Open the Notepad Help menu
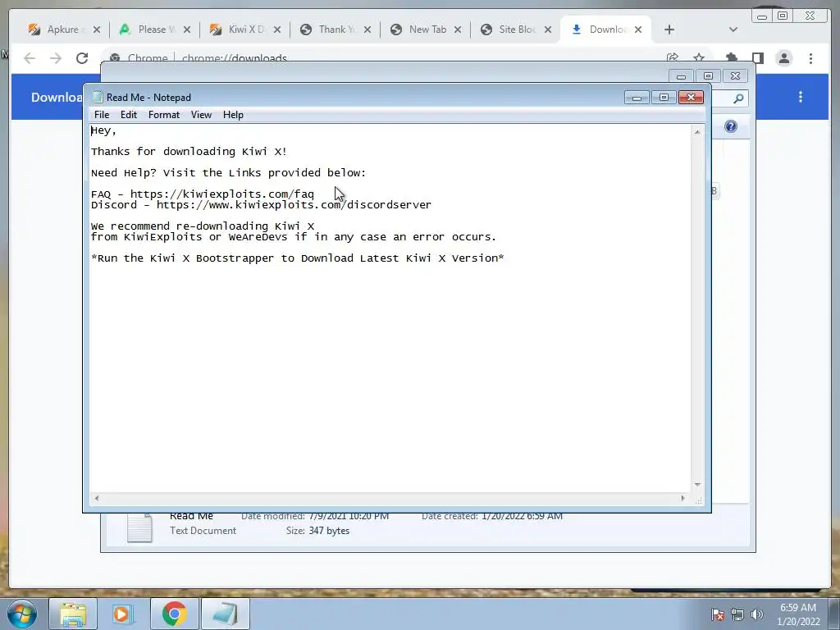Image resolution: width=840 pixels, height=630 pixels. tap(233, 115)
